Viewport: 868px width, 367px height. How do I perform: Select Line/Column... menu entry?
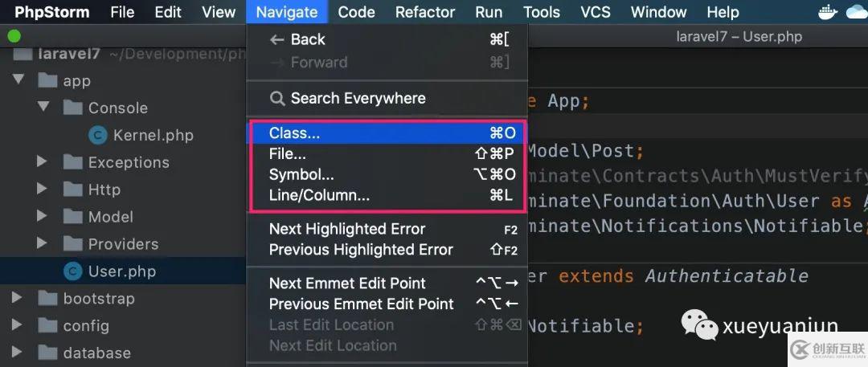(387, 196)
